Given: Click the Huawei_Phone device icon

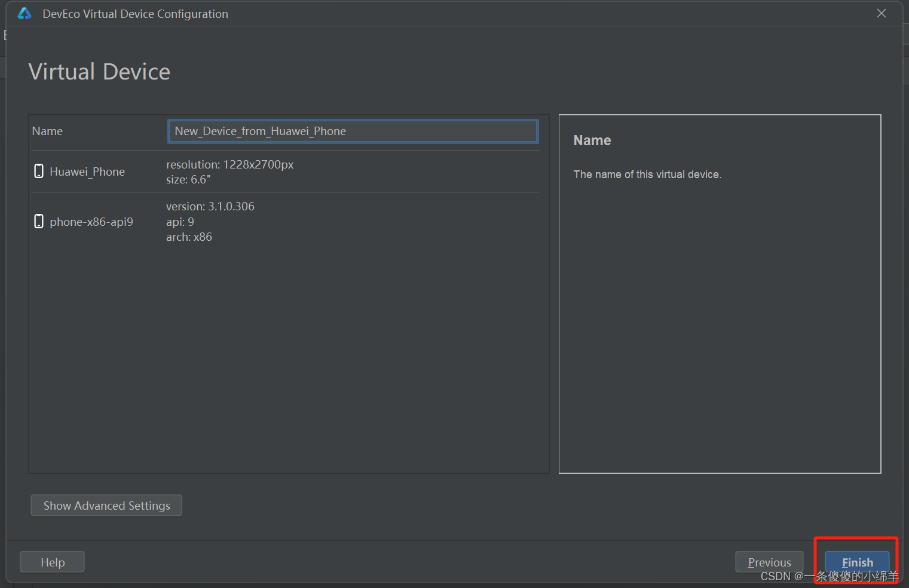Looking at the screenshot, I should tap(39, 171).
